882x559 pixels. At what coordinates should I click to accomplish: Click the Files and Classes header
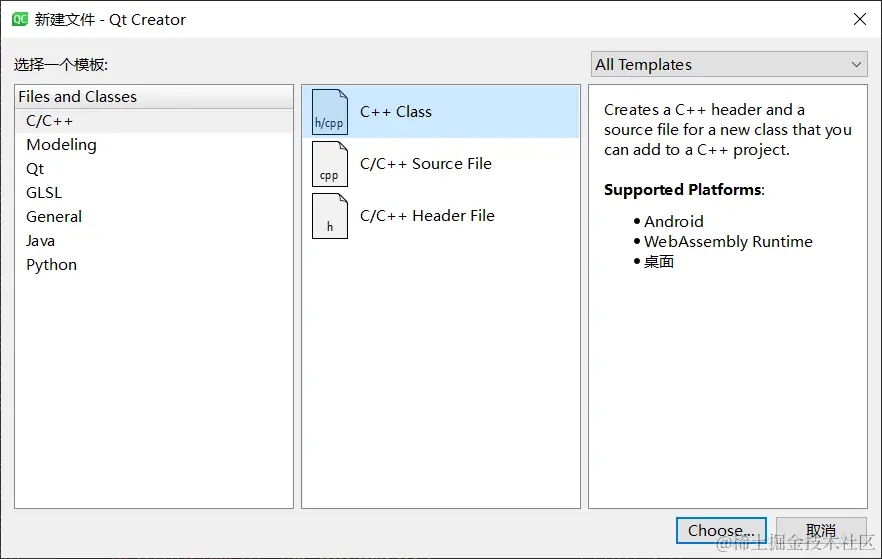pyautogui.click(x=78, y=97)
